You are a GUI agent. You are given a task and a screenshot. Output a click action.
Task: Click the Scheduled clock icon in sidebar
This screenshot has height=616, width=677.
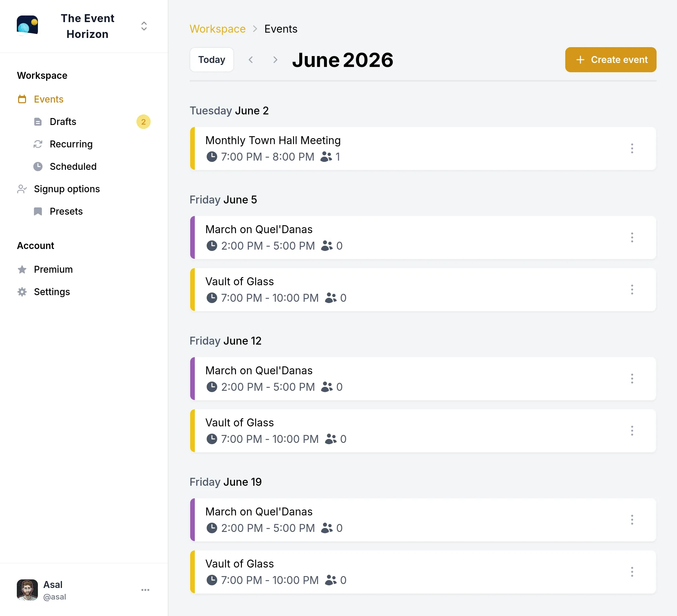point(38,166)
